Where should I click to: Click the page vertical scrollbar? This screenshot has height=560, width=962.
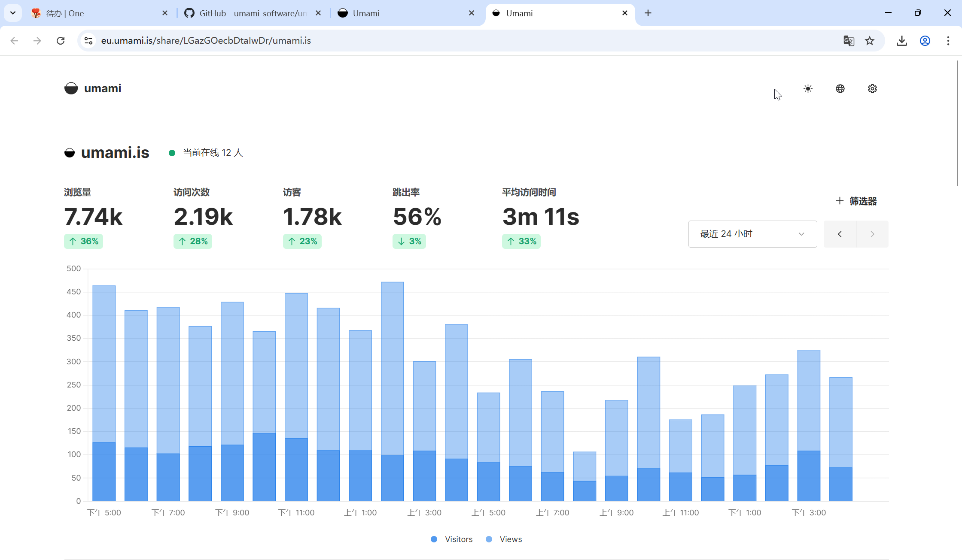tap(958, 123)
